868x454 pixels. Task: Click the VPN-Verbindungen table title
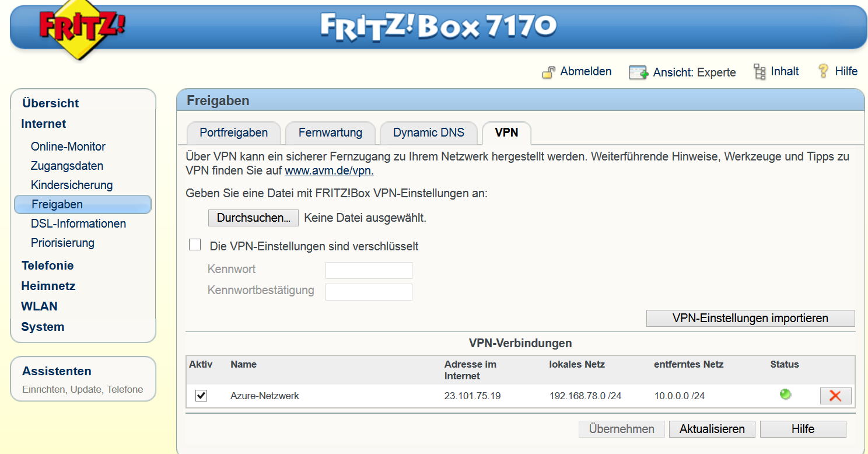click(520, 343)
